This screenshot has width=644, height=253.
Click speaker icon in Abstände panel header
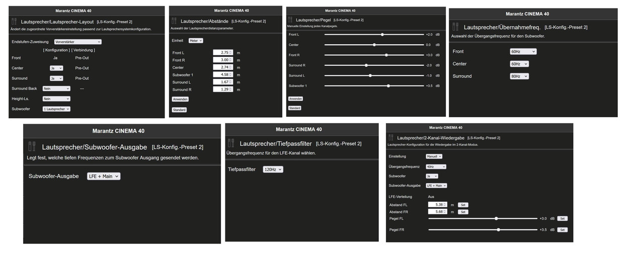pyautogui.click(x=175, y=21)
